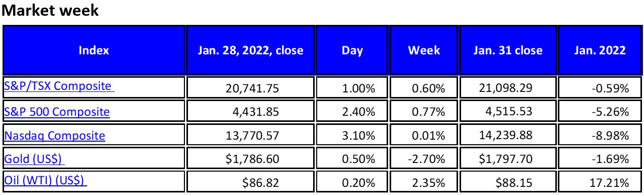This screenshot has height=195, width=644.
Task: Follow the Nasdaq Composite link
Action: [x=55, y=136]
